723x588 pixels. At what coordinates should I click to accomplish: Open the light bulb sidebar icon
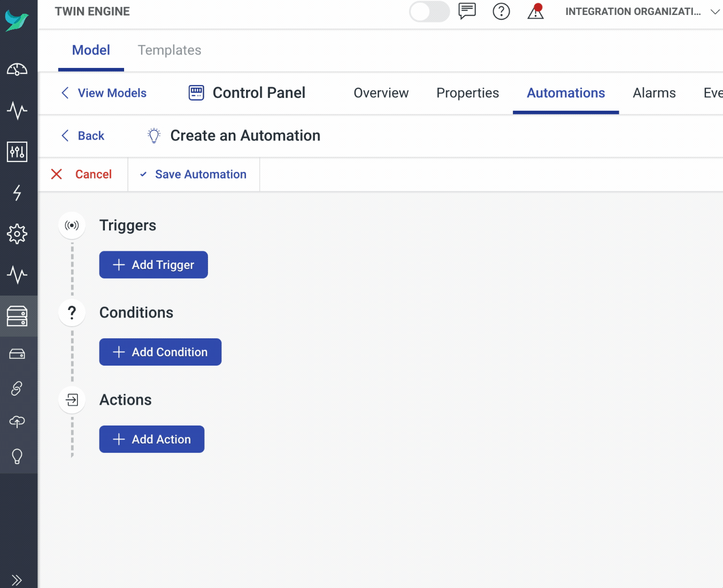17,456
